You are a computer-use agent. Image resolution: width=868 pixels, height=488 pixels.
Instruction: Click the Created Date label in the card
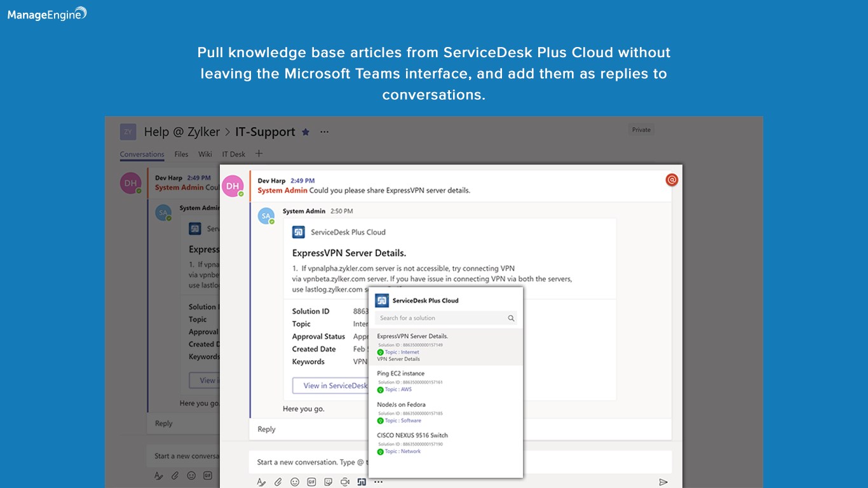[x=314, y=349]
